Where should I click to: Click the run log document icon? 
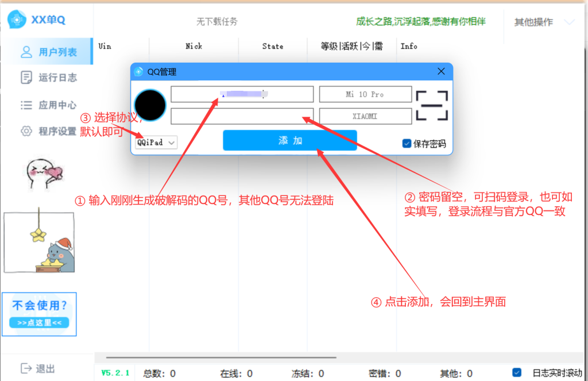[26, 78]
